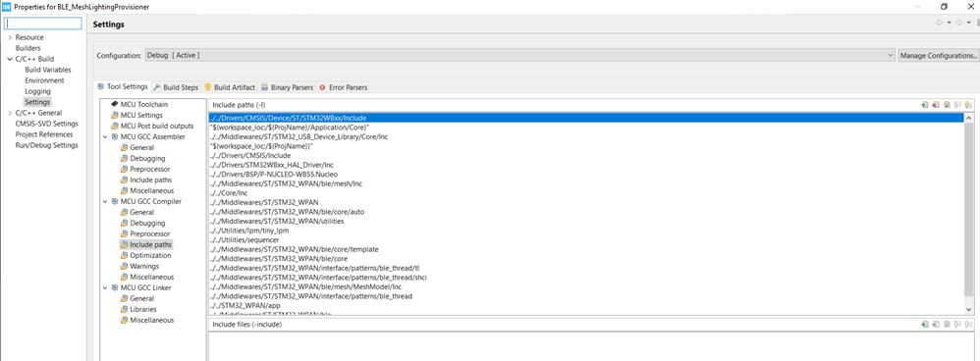Delete the selected include path
Image resolution: width=980 pixels, height=361 pixels.
[x=936, y=105]
